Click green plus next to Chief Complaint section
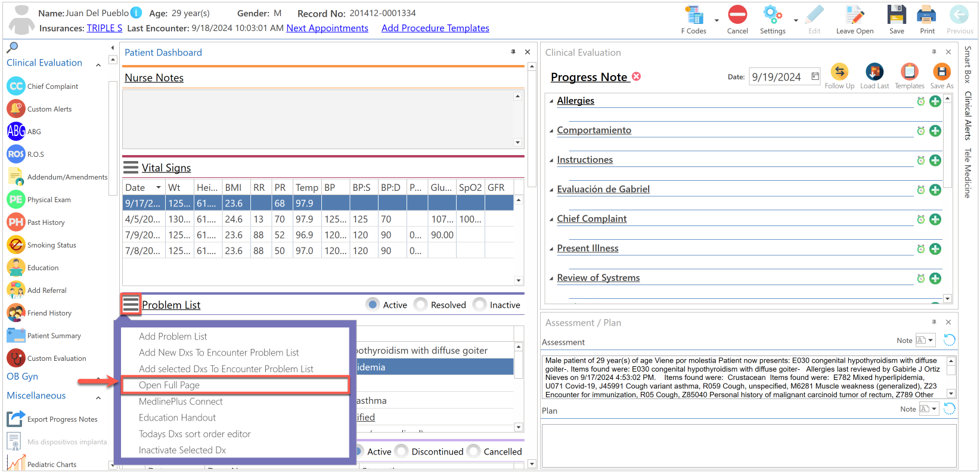This screenshot has height=473, width=980. pyautogui.click(x=935, y=220)
